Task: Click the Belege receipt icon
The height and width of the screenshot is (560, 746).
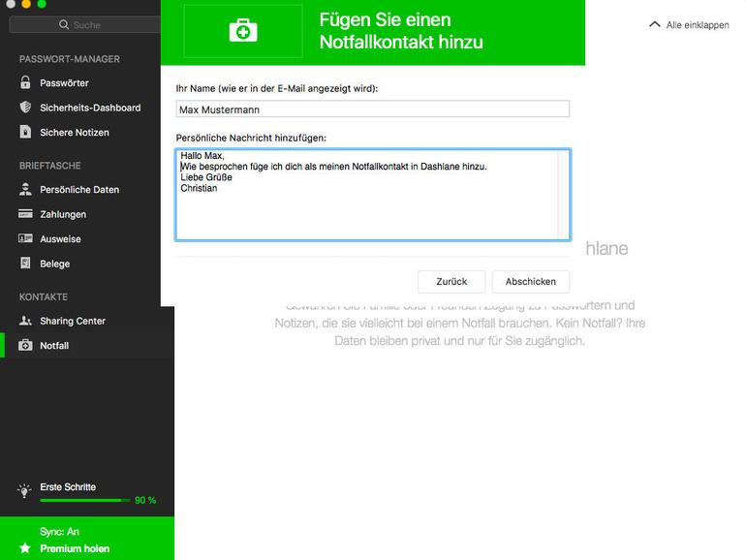Action: point(25,264)
